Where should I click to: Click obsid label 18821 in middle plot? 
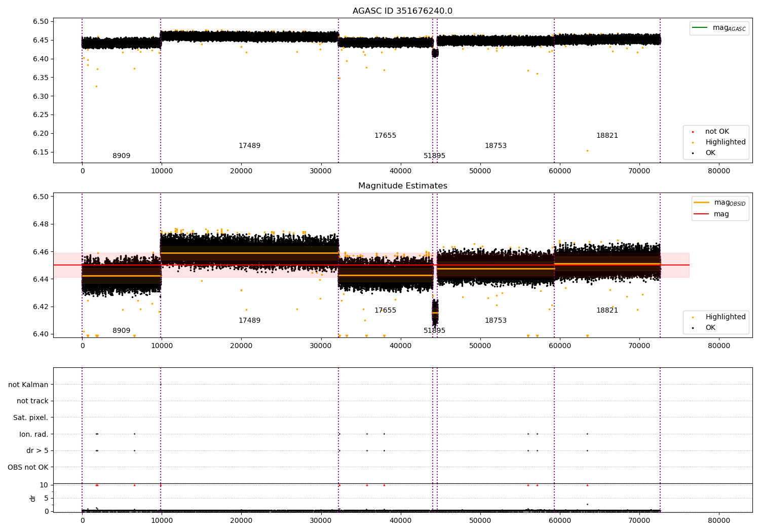coord(607,311)
